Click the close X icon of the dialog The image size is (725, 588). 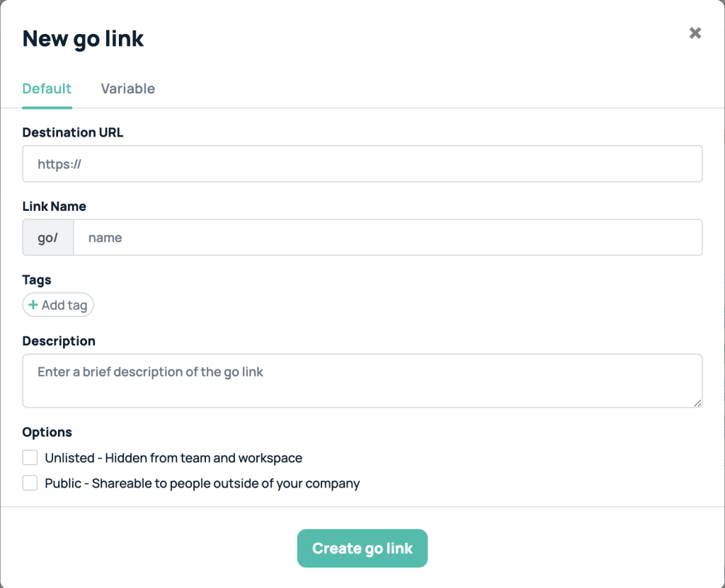695,33
